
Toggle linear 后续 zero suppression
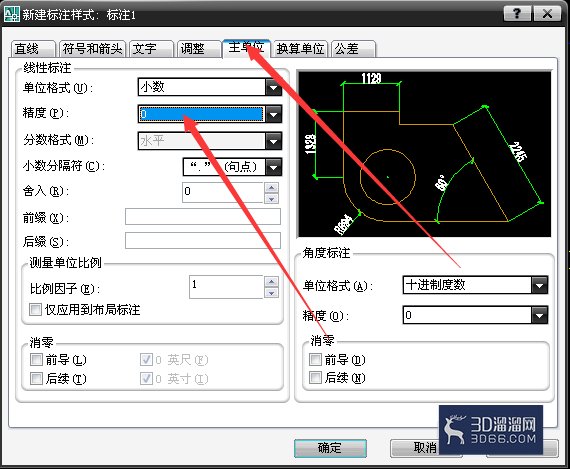click(x=36, y=379)
